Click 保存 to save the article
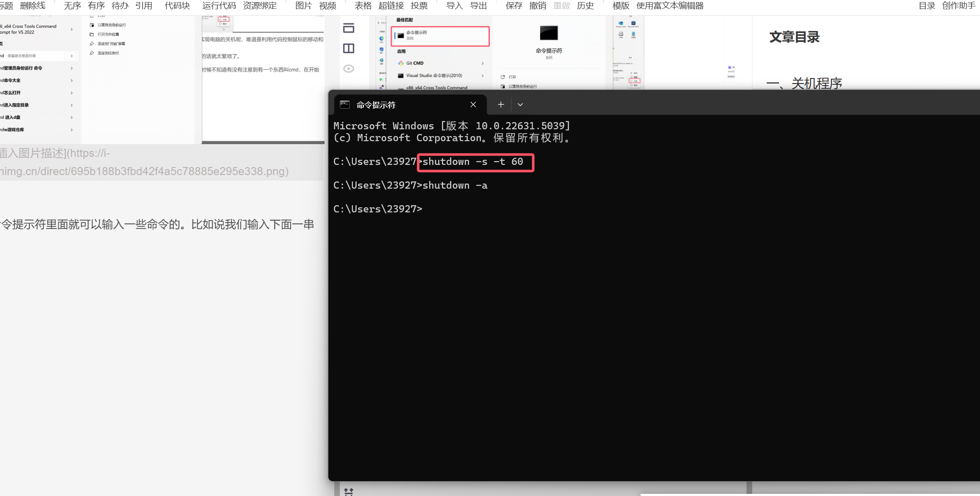This screenshot has height=496, width=980. click(514, 6)
